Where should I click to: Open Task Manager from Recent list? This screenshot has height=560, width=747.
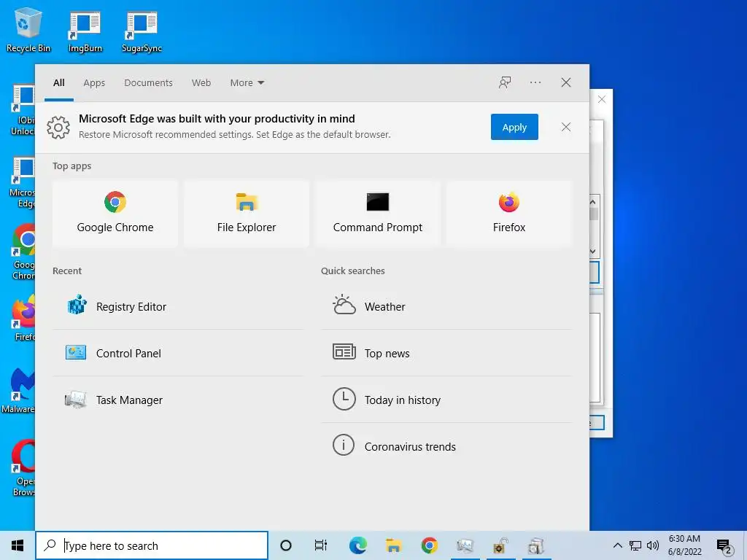[x=178, y=400]
